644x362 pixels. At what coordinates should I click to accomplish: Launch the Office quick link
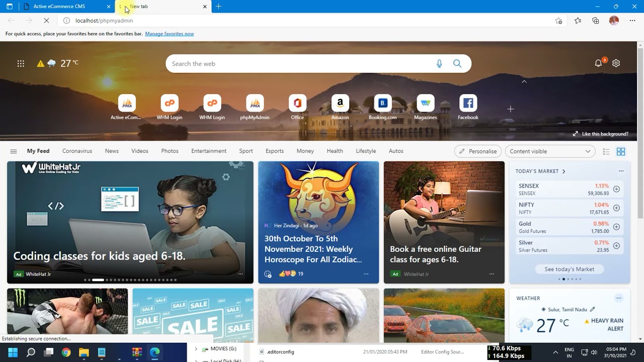pyautogui.click(x=297, y=108)
